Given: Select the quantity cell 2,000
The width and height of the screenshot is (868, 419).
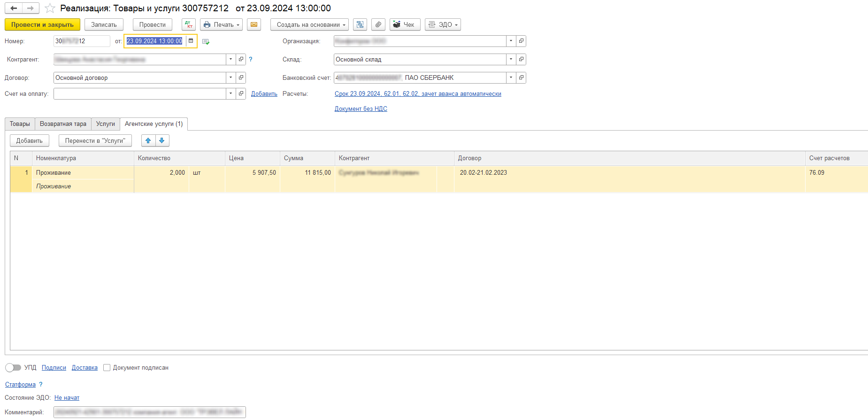Looking at the screenshot, I should click(161, 172).
